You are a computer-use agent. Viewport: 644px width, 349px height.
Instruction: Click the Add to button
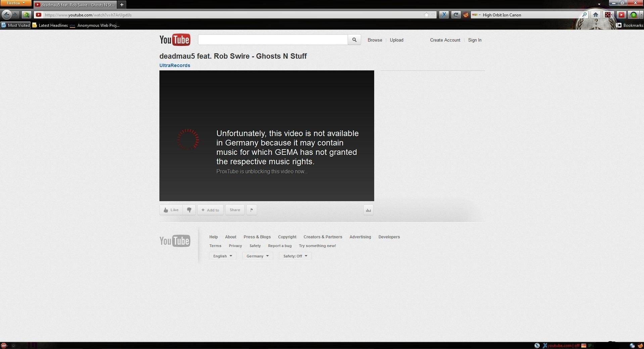point(210,210)
